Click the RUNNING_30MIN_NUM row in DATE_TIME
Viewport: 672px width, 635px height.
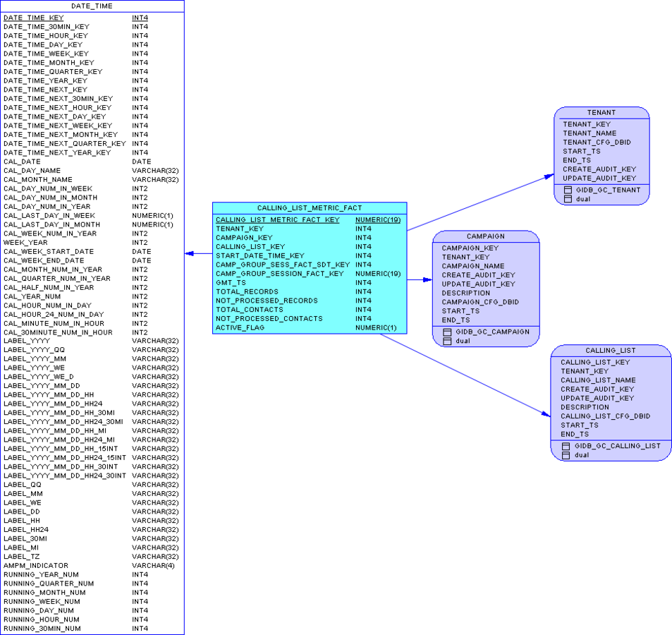click(x=42, y=629)
